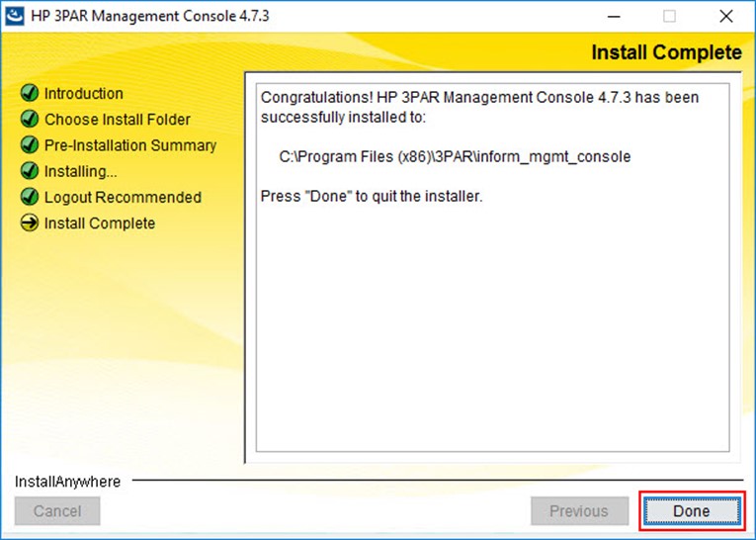Select the Install Complete step label in sidebar
The image size is (756, 540).
[x=100, y=224]
